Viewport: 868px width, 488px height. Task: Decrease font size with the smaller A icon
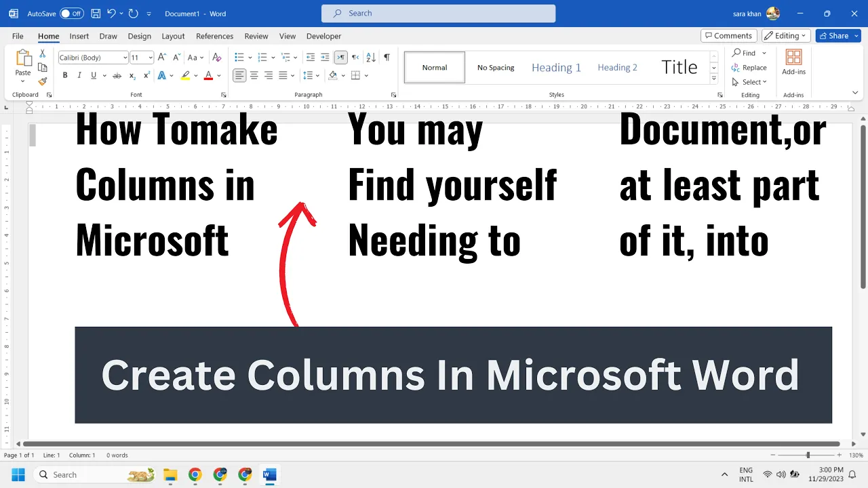tap(176, 58)
